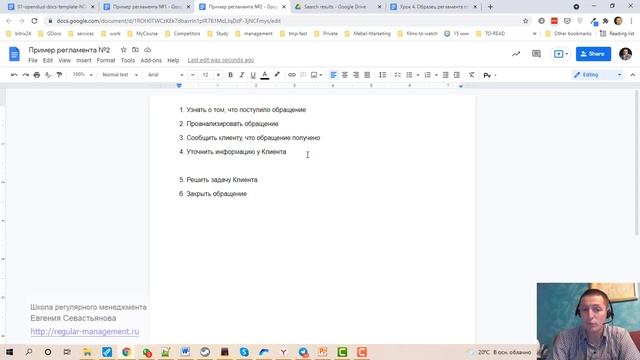This screenshot has height=360, width=640.
Task: Increase the font size
Action: (218, 75)
